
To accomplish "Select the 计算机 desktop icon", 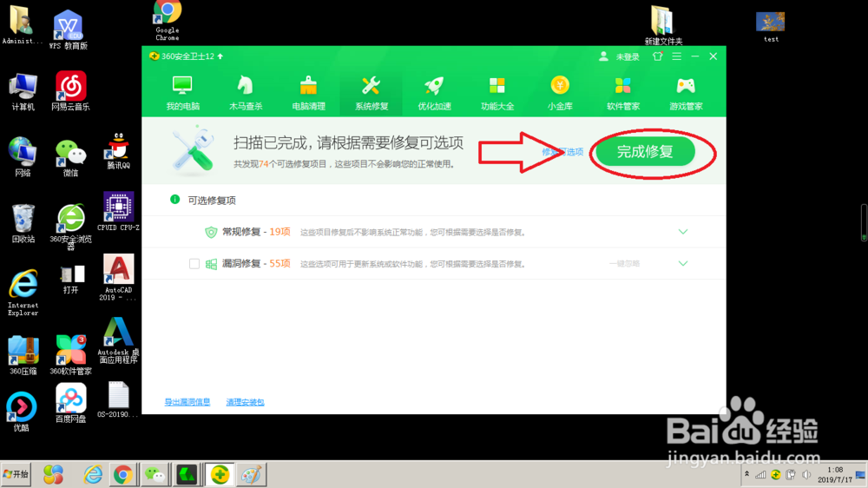I will point(23,92).
